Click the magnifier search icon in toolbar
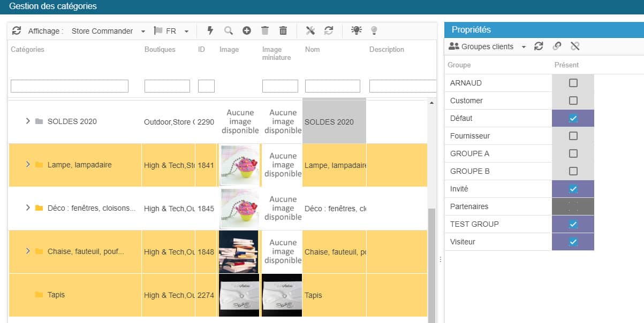The width and height of the screenshot is (644, 323). pyautogui.click(x=229, y=31)
